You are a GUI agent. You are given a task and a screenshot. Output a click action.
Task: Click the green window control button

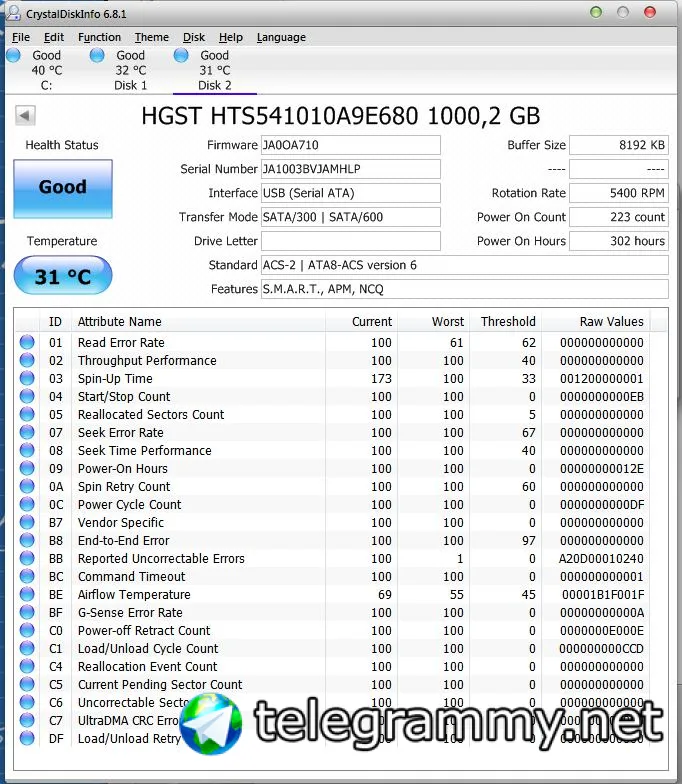(596, 12)
